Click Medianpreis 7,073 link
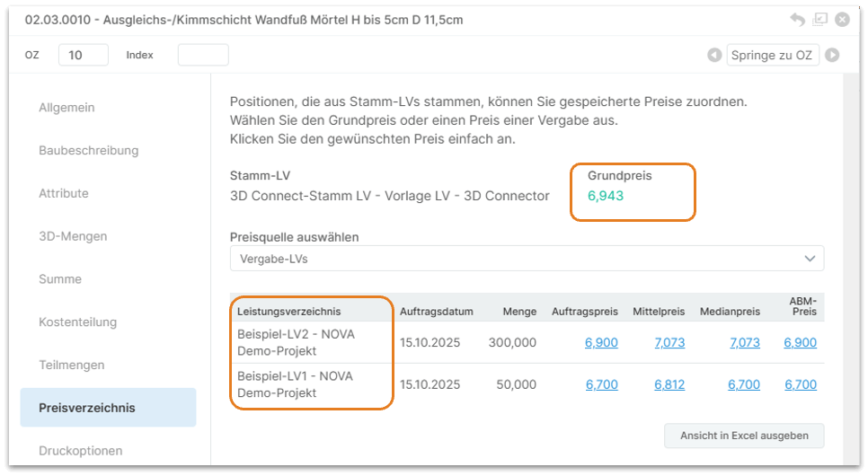Screen dimensions: 868x476 click(x=744, y=342)
